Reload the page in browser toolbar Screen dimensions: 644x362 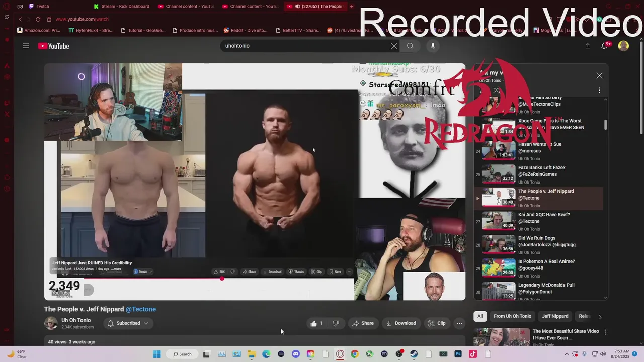tap(38, 19)
